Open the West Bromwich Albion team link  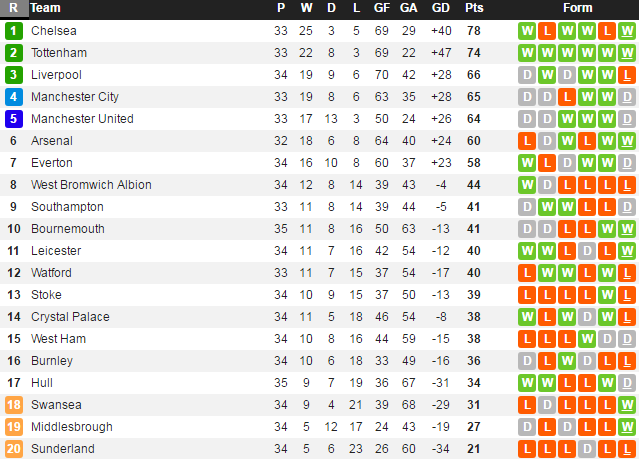click(91, 184)
